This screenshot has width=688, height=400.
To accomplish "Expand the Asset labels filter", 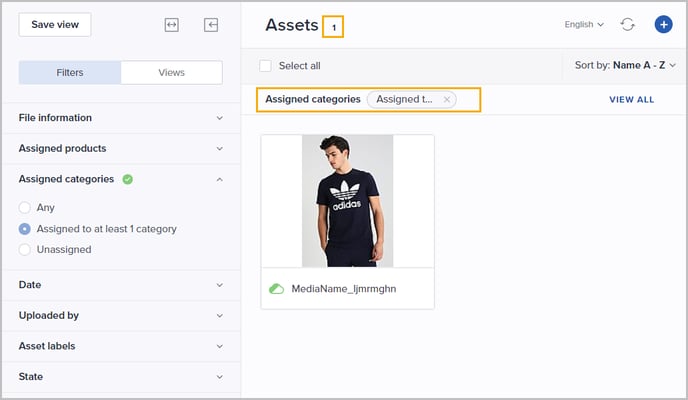I will click(121, 346).
